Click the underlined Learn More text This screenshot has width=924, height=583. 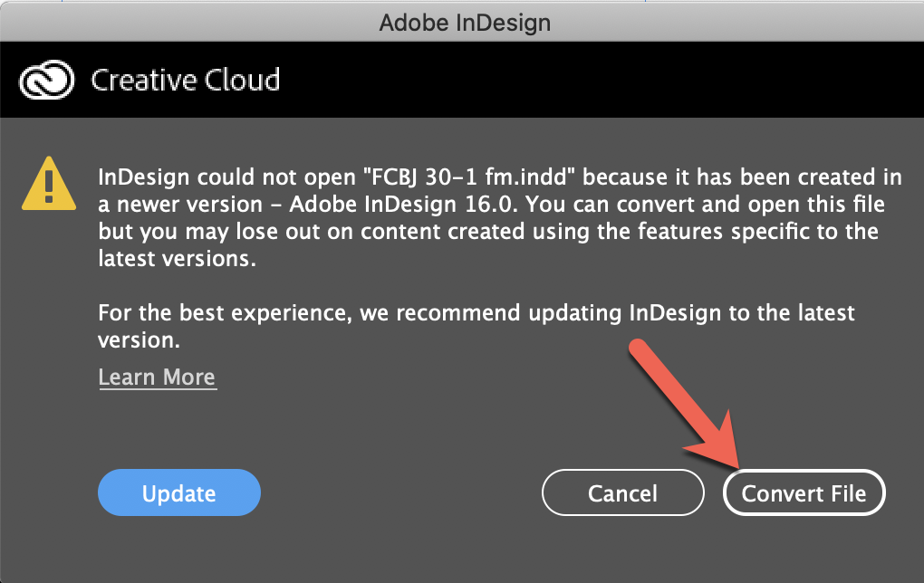click(157, 377)
